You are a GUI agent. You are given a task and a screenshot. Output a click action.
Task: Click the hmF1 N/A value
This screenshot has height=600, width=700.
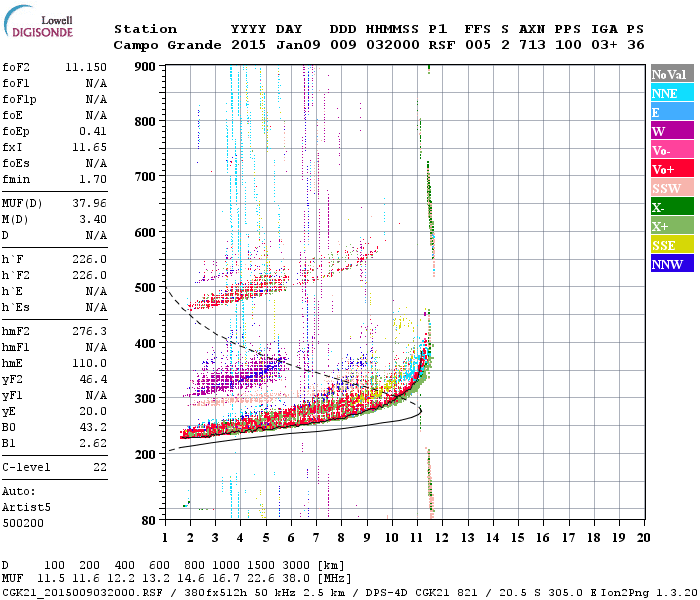pyautogui.click(x=96, y=347)
